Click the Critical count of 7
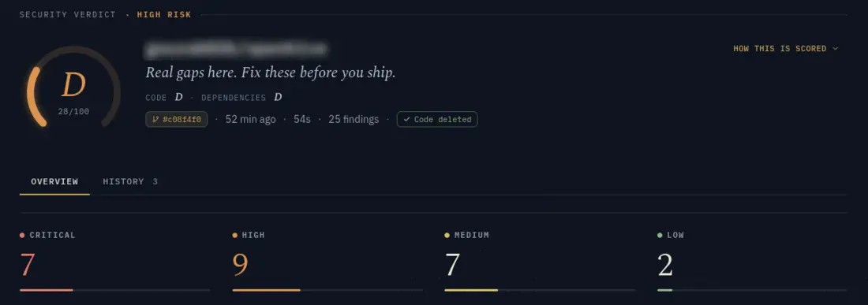This screenshot has height=305, width=868. (x=28, y=265)
